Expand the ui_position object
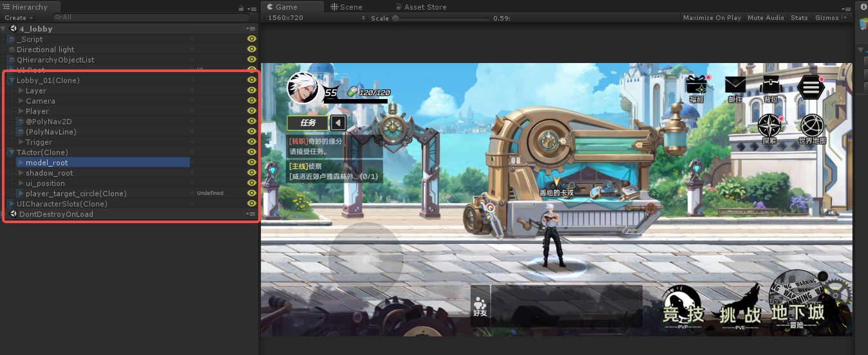Viewport: 868px width, 355px height. coord(21,183)
